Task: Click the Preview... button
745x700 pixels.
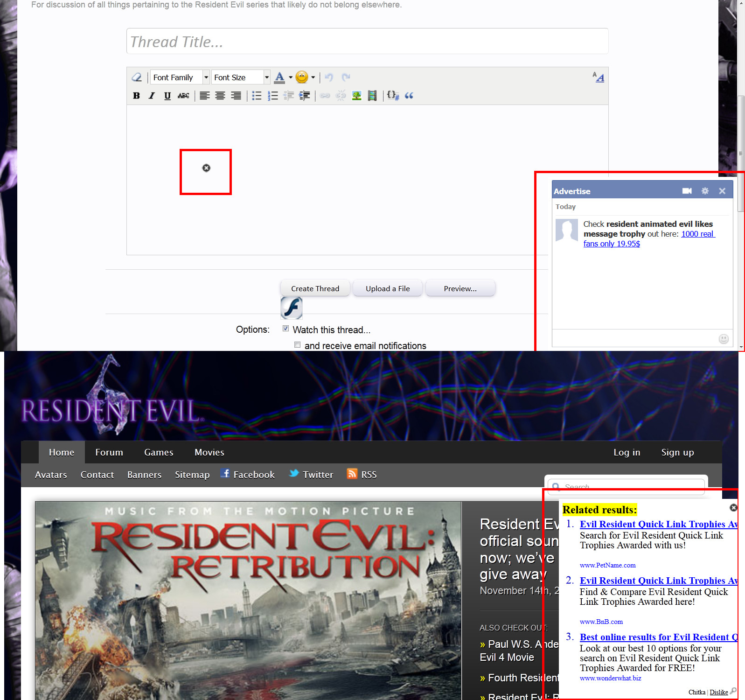Action: tap(460, 288)
